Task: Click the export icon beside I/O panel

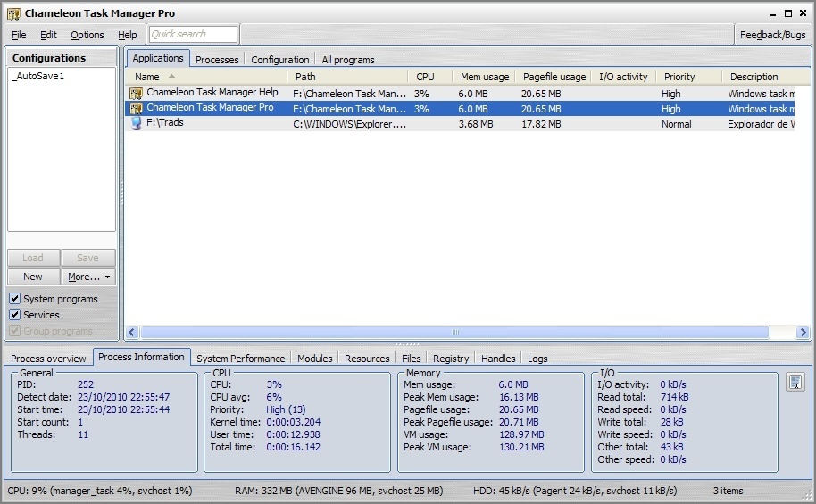Action: [795, 383]
